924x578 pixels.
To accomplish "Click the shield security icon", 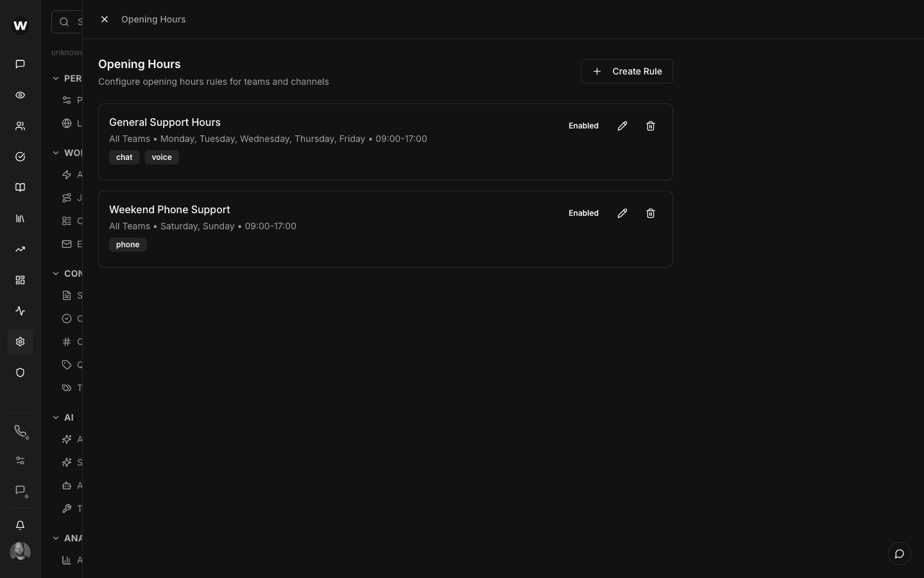I will click(21, 372).
